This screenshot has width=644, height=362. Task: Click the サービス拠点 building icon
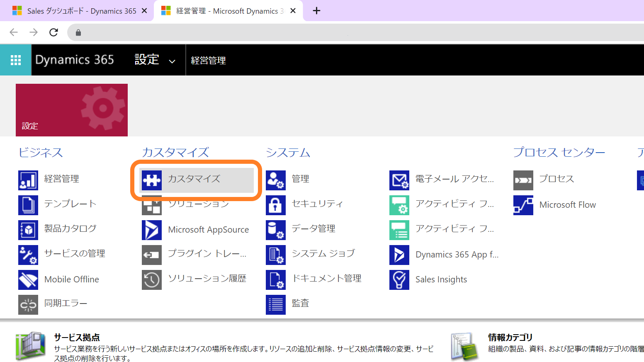(31, 346)
